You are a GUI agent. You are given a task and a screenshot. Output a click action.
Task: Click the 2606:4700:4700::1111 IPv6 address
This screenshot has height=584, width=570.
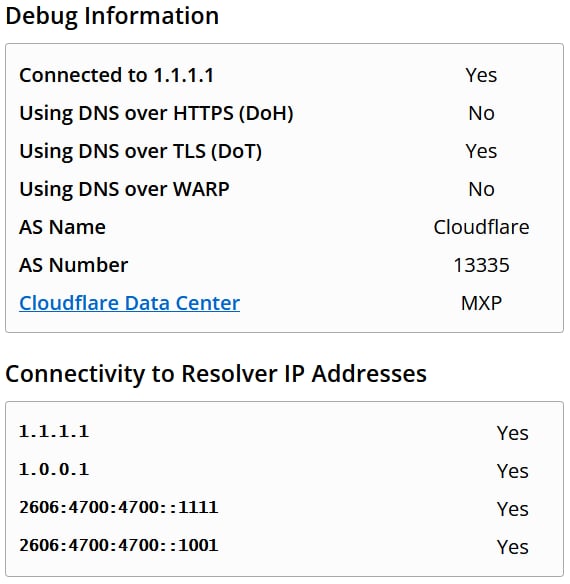118,507
